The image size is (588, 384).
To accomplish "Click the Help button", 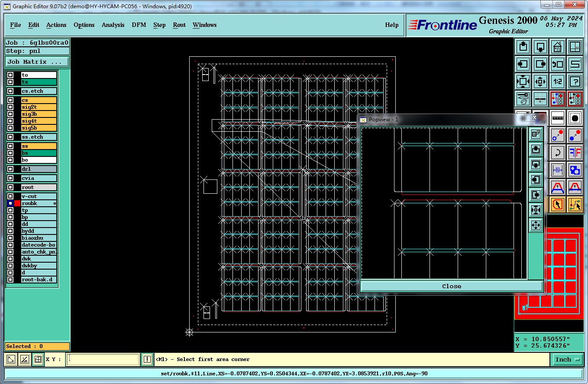I will point(391,25).
